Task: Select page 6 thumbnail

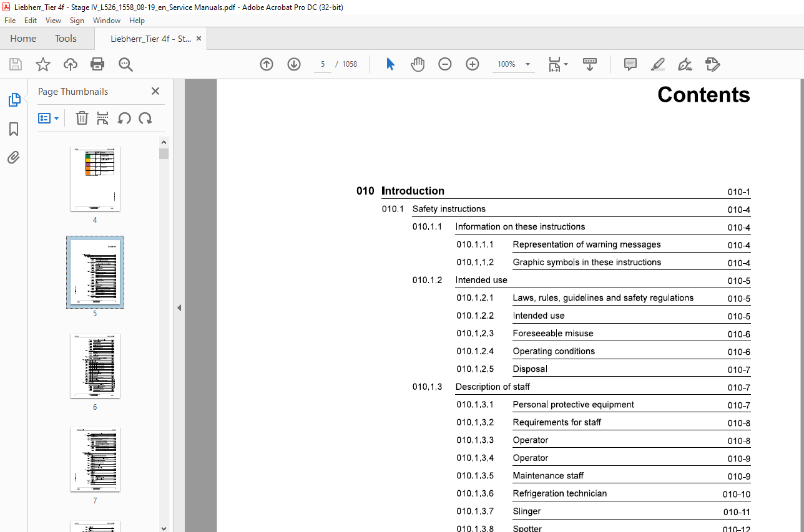Action: (95, 366)
